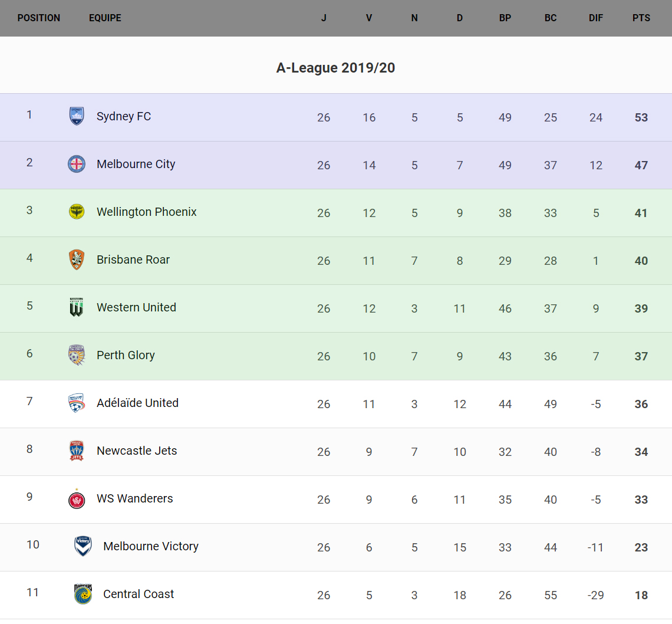Click the Melbourne City club logo
This screenshot has width=672, height=624.
[x=77, y=164]
